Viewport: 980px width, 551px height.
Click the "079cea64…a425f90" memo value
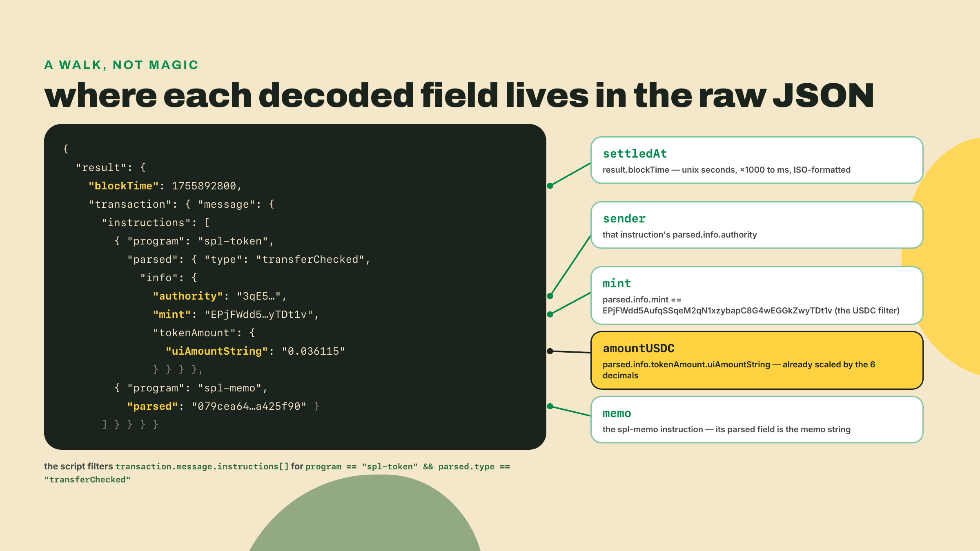tap(249, 407)
